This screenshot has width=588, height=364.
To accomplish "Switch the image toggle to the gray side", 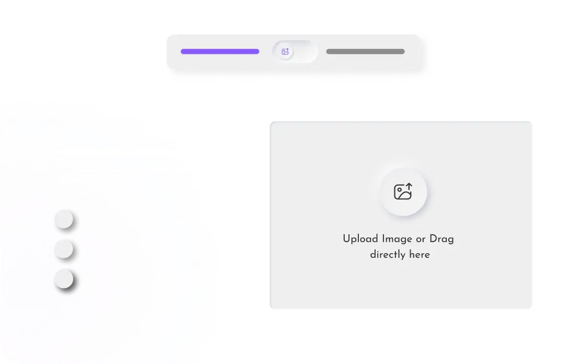I will 306,52.
